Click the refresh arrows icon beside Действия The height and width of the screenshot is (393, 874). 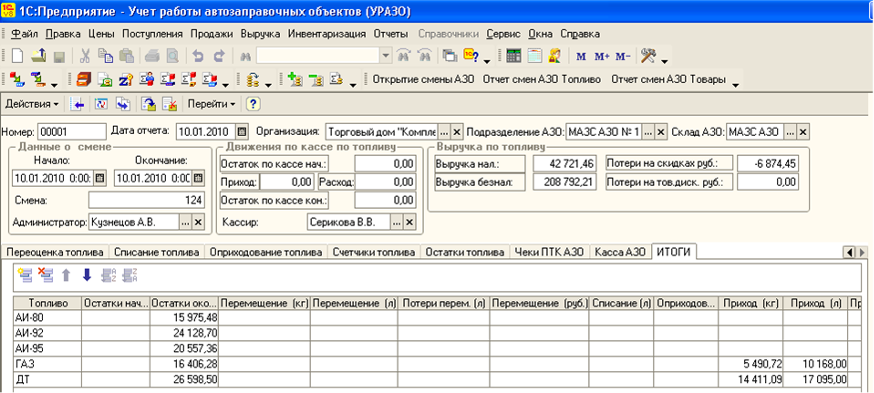pos(101,104)
